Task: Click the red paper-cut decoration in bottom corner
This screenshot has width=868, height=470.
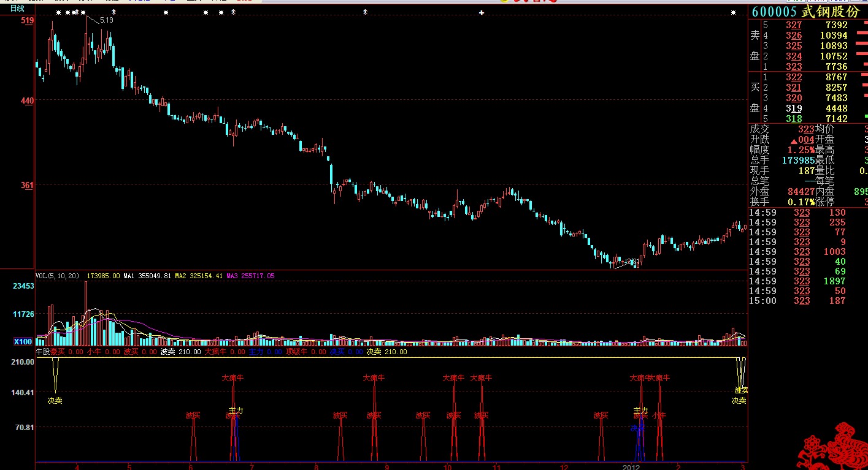Action: [x=831, y=446]
